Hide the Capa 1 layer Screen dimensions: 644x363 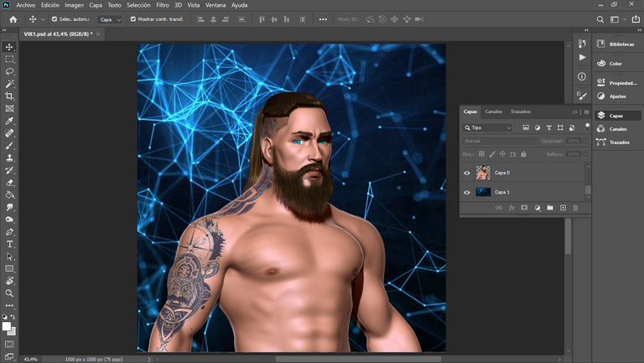[x=467, y=192]
